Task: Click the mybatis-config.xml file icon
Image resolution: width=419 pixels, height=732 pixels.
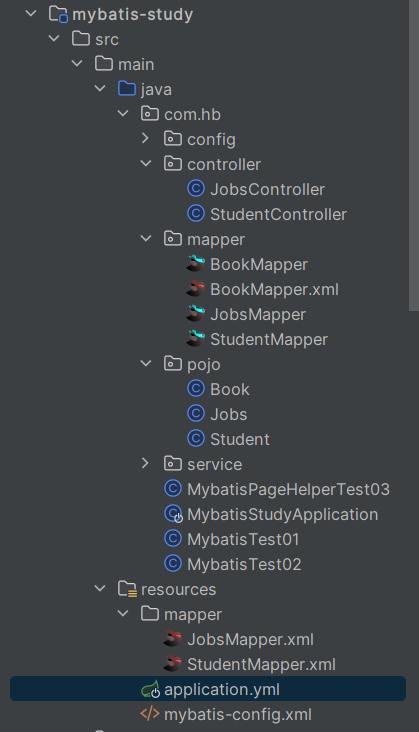Action: (x=150, y=714)
